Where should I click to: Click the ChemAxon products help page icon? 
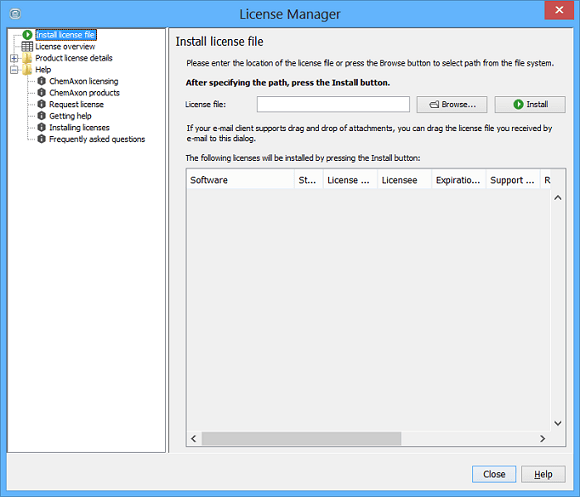click(42, 92)
